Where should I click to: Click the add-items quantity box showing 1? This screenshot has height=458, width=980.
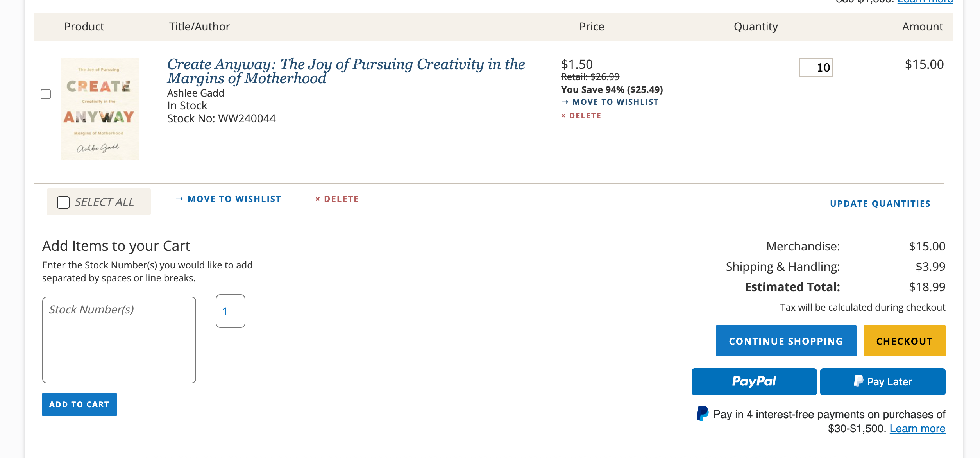(x=230, y=311)
